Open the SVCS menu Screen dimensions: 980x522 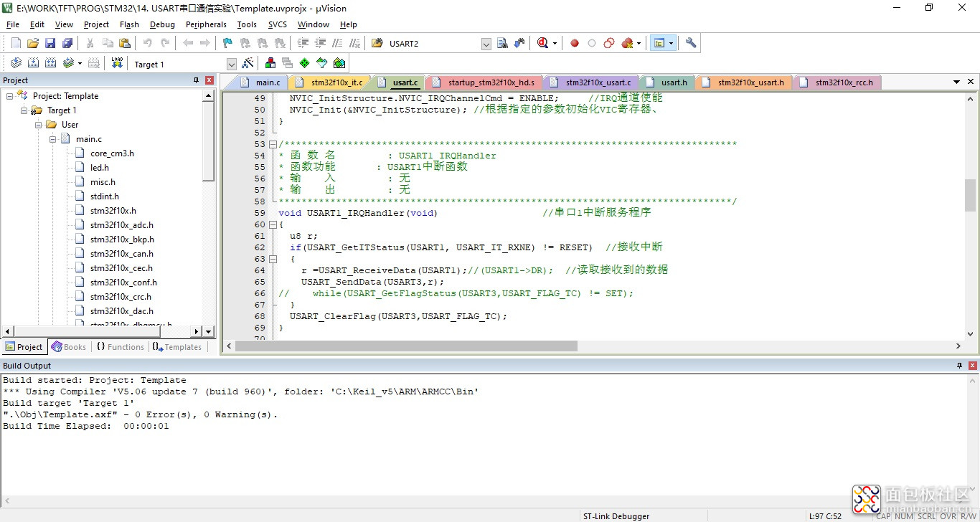pyautogui.click(x=278, y=24)
